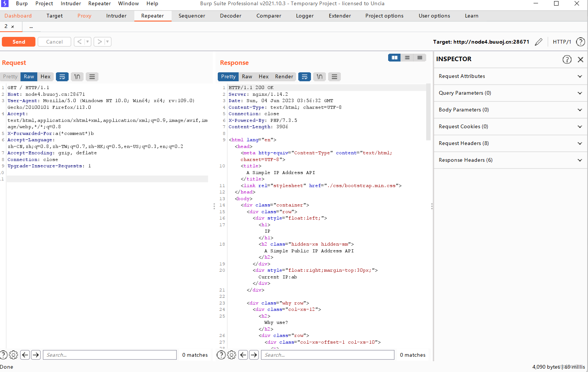Screen dimensions: 588x372
Task: Open the Logger tab
Action: tap(305, 16)
